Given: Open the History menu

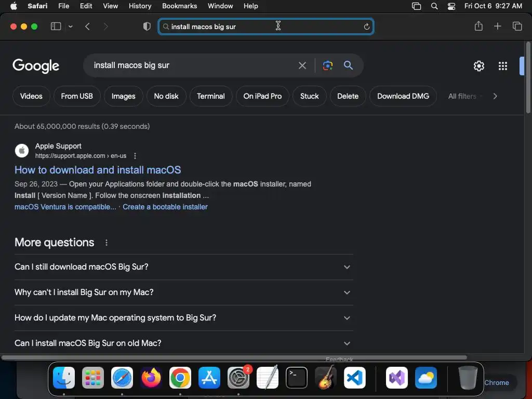Looking at the screenshot, I should [x=140, y=6].
